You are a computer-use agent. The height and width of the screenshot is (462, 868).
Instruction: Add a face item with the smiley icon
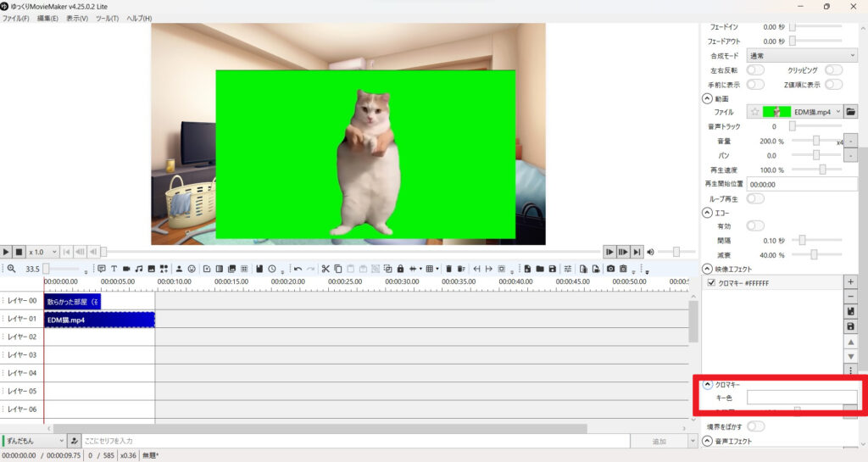(192, 269)
